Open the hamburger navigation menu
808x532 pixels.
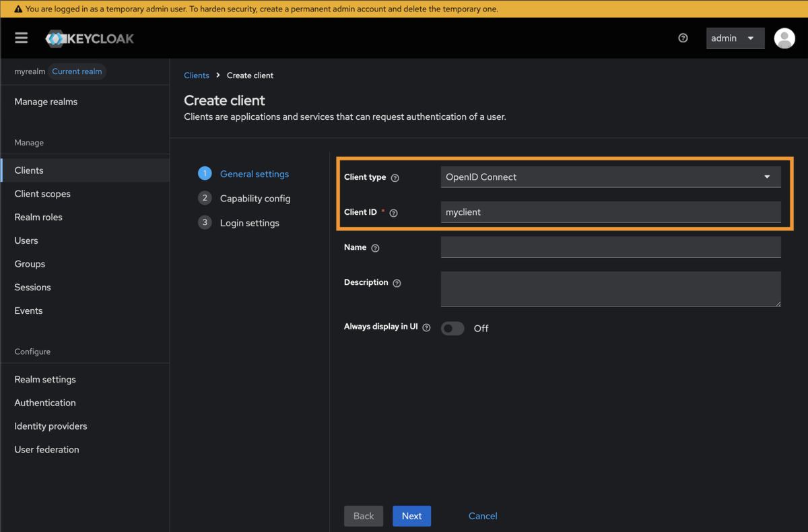coord(22,38)
